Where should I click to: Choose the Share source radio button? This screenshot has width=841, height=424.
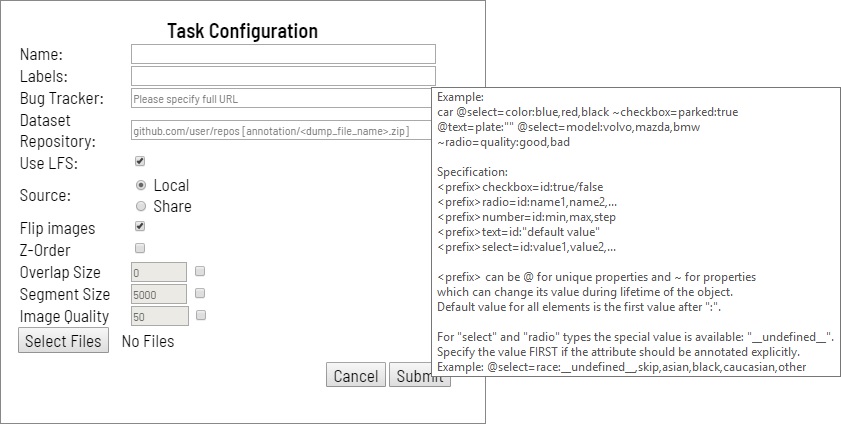point(141,206)
